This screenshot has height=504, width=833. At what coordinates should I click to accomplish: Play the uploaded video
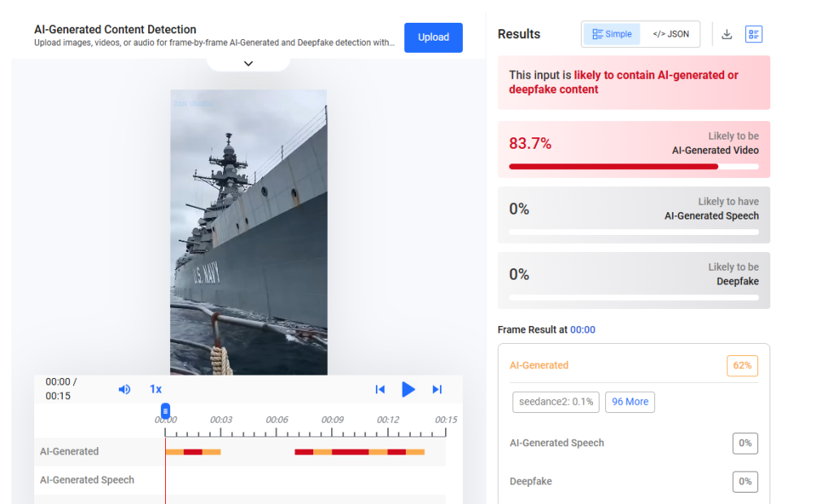pos(408,389)
